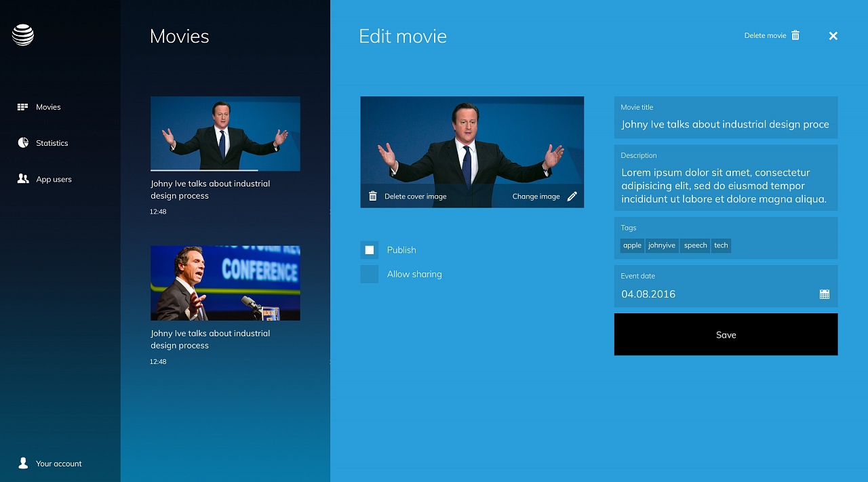Enable the Allow sharing checkbox
Image resolution: width=868 pixels, height=482 pixels.
pyautogui.click(x=370, y=275)
